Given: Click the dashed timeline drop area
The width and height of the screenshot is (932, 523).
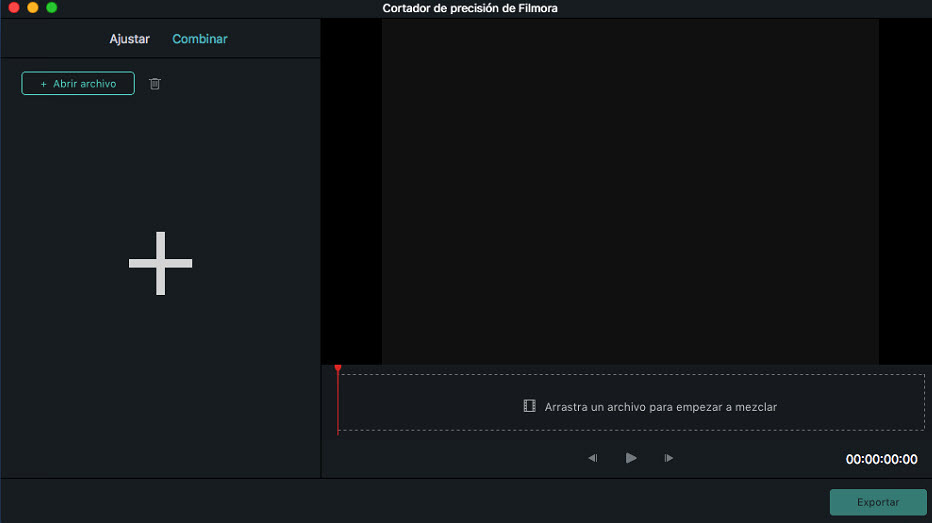Looking at the screenshot, I should click(x=631, y=402).
